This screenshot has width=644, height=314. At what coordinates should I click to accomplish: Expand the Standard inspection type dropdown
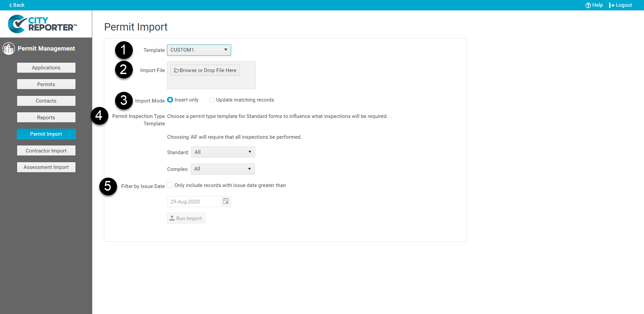click(223, 152)
